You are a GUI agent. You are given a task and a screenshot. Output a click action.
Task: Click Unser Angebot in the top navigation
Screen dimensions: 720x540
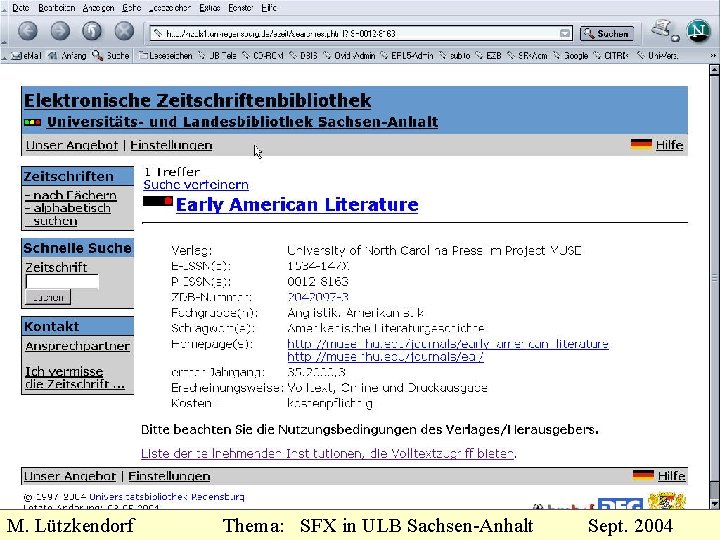pos(72,145)
